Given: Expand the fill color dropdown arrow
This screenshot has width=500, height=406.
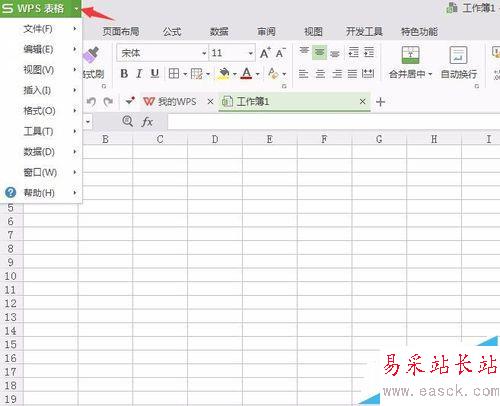Looking at the screenshot, I should 235,74.
